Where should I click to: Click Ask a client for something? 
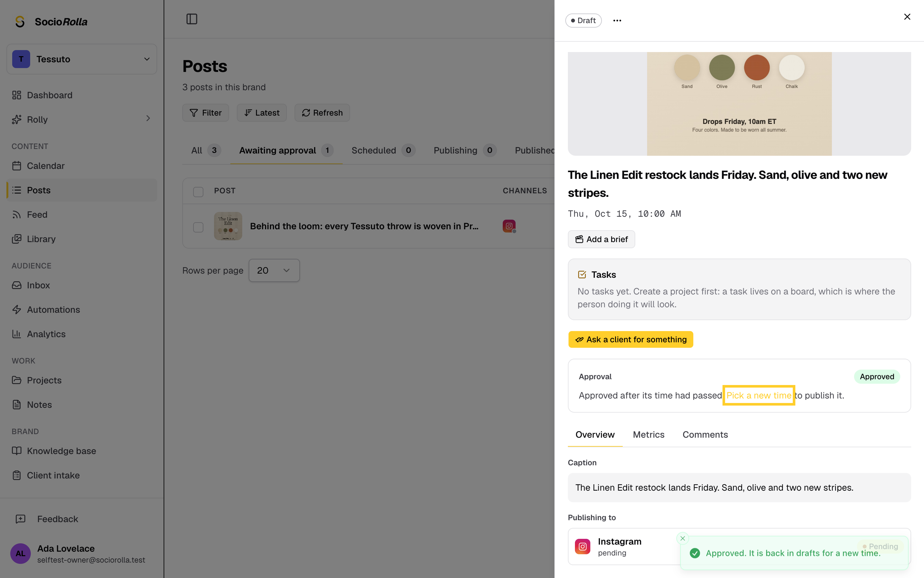(x=631, y=339)
